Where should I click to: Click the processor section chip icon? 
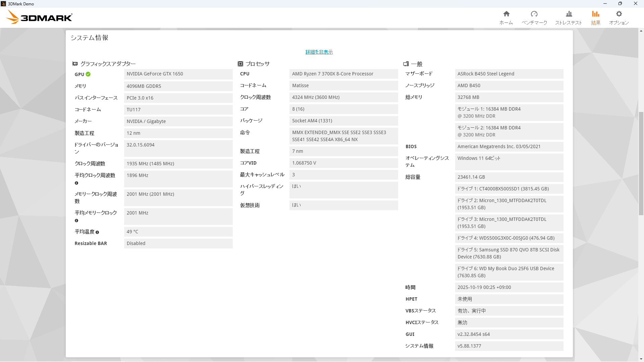[240, 64]
